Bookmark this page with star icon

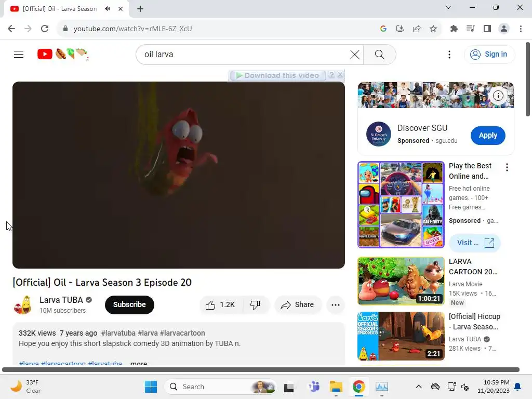click(x=433, y=29)
